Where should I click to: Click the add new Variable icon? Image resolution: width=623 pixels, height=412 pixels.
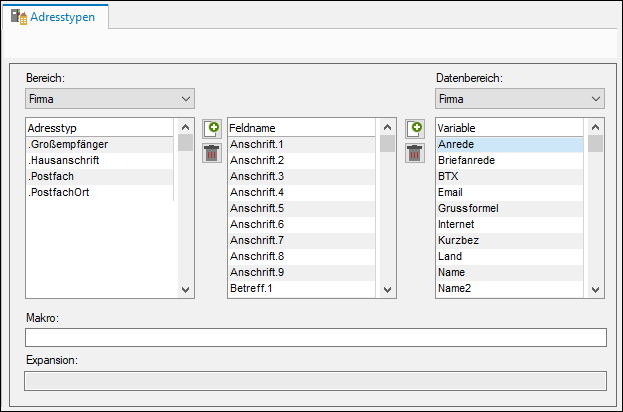415,129
